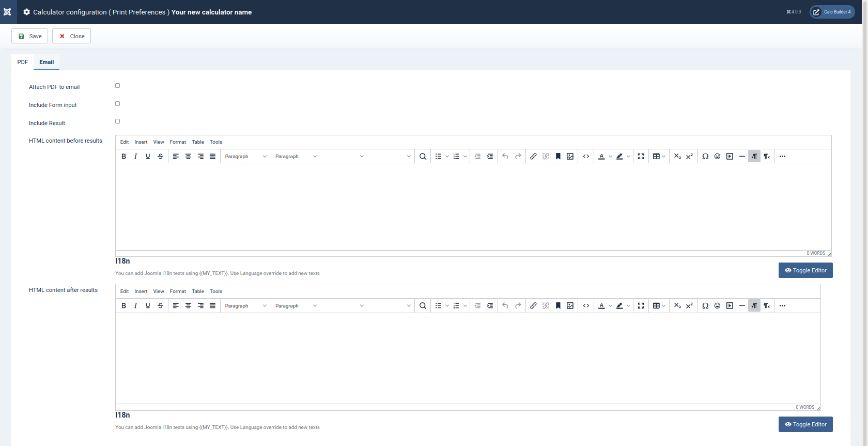The height and width of the screenshot is (446, 868).
Task: Click the Close button
Action: coord(71,36)
